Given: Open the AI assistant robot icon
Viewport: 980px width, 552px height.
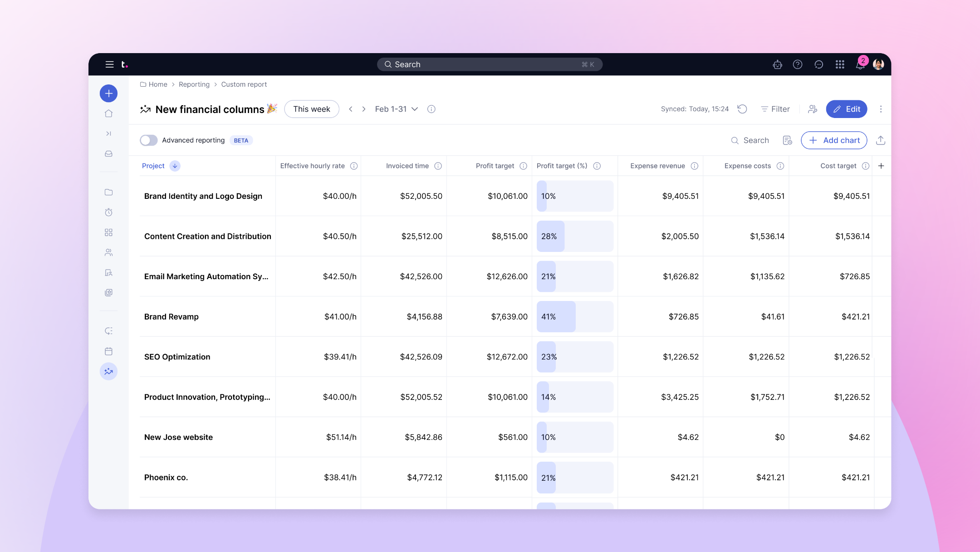Looking at the screenshot, I should 777,64.
